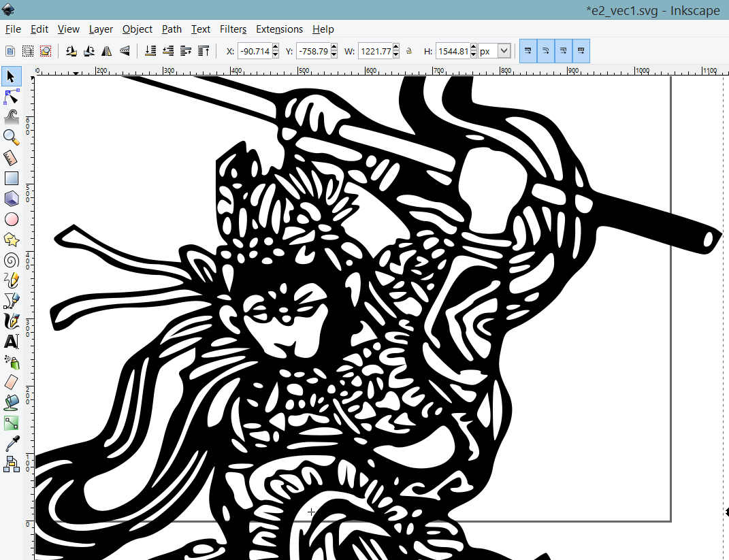Toggle move patterns with object
The height and width of the screenshot is (560, 729).
click(x=581, y=51)
